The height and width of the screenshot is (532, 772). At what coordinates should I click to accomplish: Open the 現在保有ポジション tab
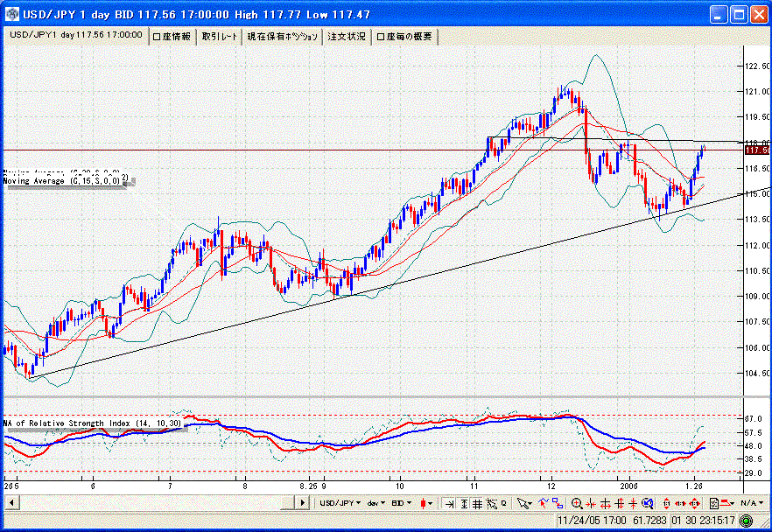282,37
